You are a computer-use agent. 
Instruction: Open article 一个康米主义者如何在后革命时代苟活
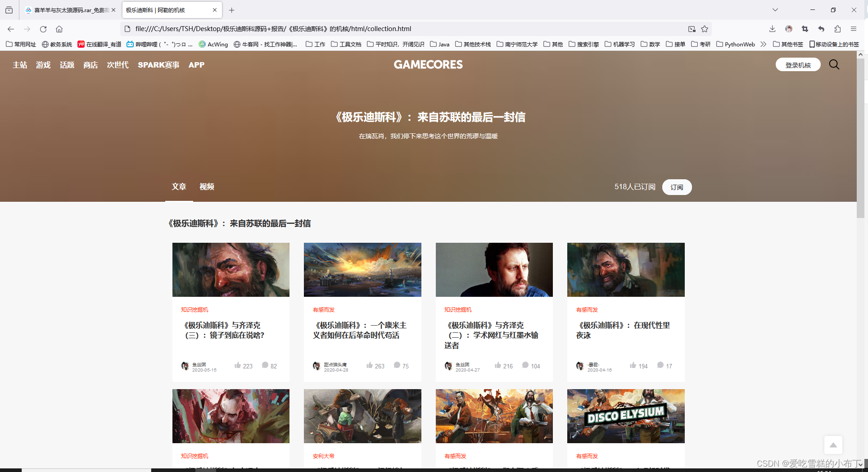(359, 330)
